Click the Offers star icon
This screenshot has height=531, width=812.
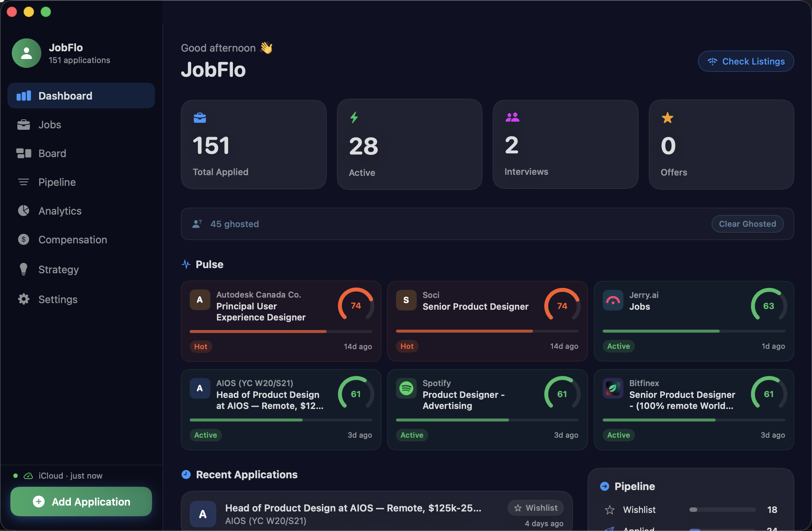(668, 118)
